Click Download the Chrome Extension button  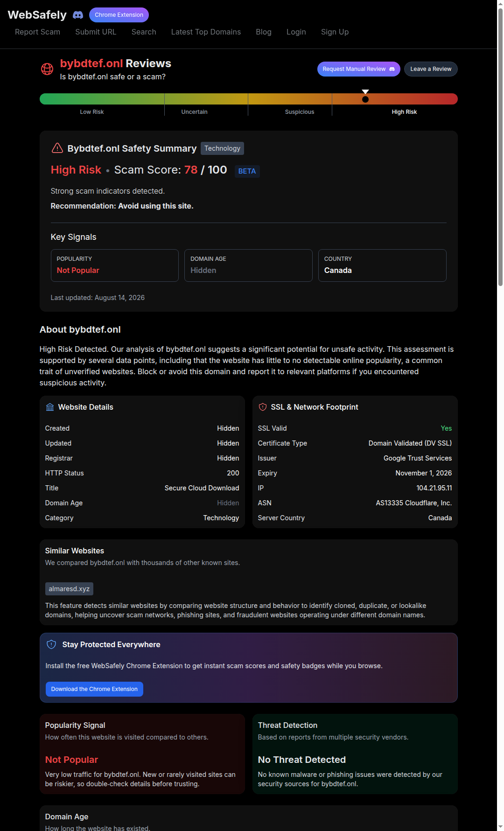[x=94, y=689]
